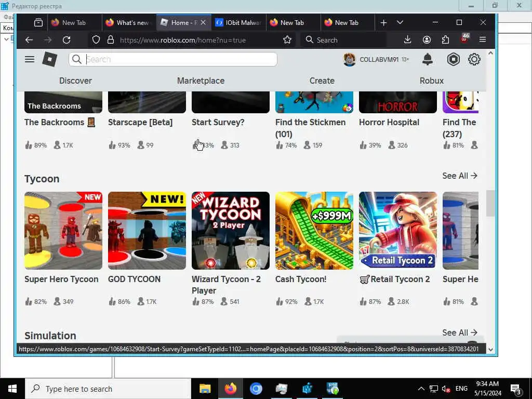Screen dimensions: 532x399
Task: Click the Firefox toolbar Search box
Action: pyautogui.click(x=343, y=40)
